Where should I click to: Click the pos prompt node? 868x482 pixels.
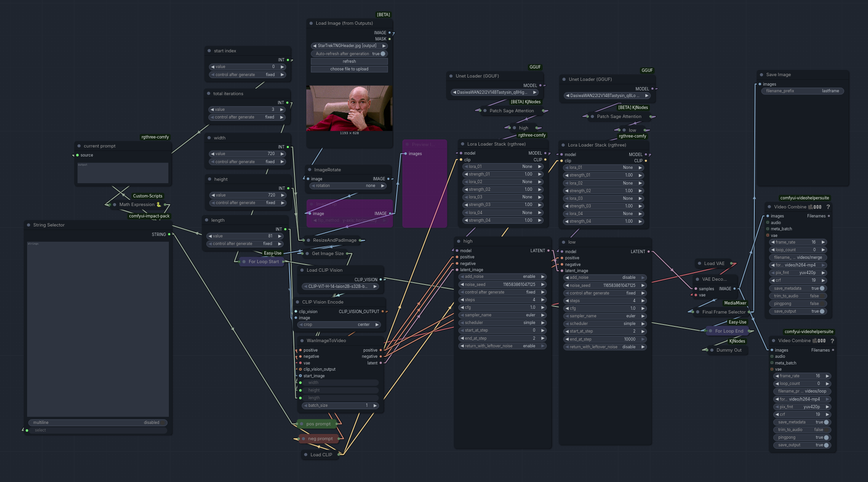point(317,424)
